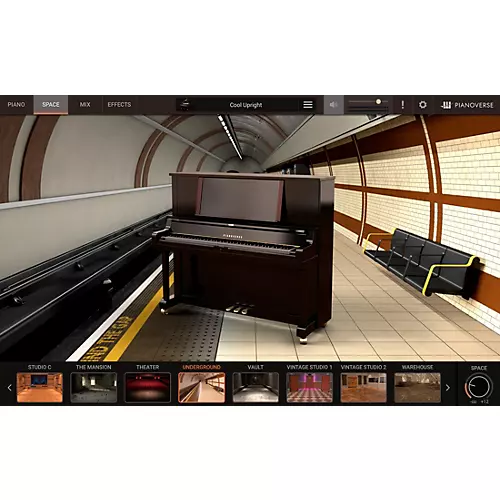This screenshot has height=500, width=500.
Task: Click the Space amount knob
Action: (479, 387)
